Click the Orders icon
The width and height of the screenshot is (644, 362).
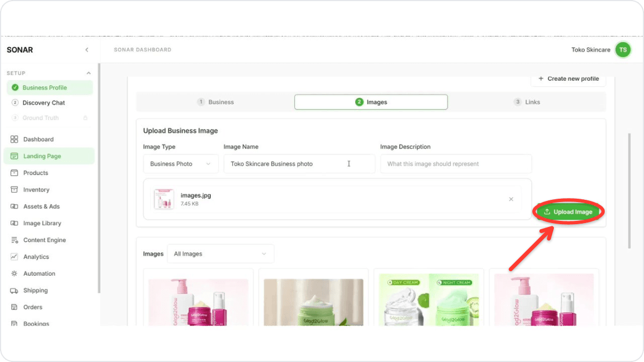pos(14,307)
